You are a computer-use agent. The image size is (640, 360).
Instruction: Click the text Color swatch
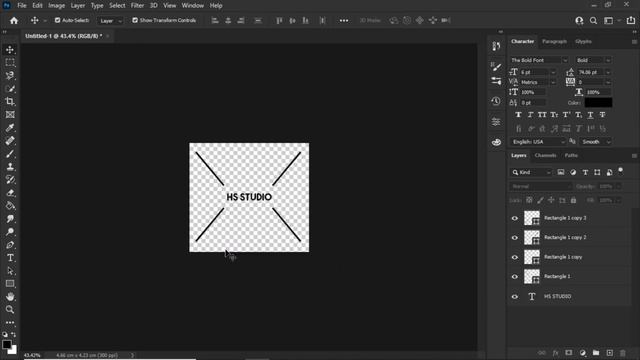tap(598, 102)
